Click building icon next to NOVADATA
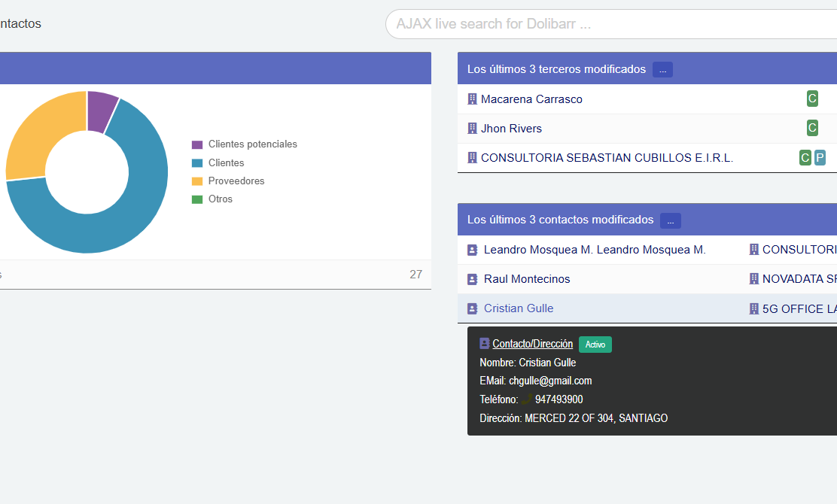 coord(754,279)
